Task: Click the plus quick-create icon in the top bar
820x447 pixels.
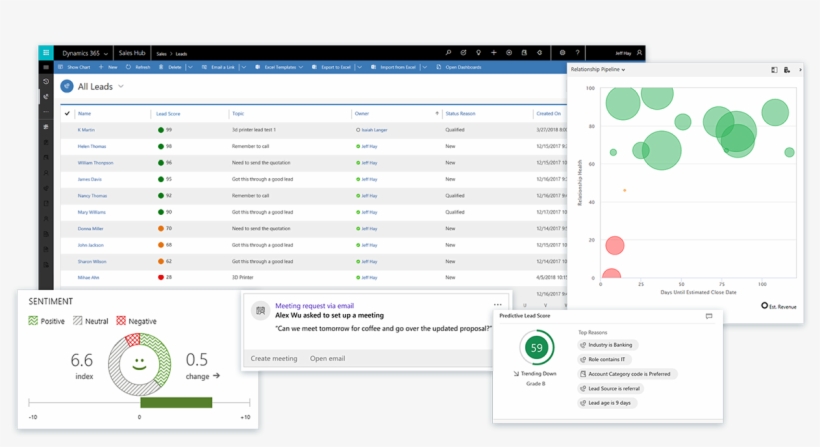Action: tap(494, 53)
